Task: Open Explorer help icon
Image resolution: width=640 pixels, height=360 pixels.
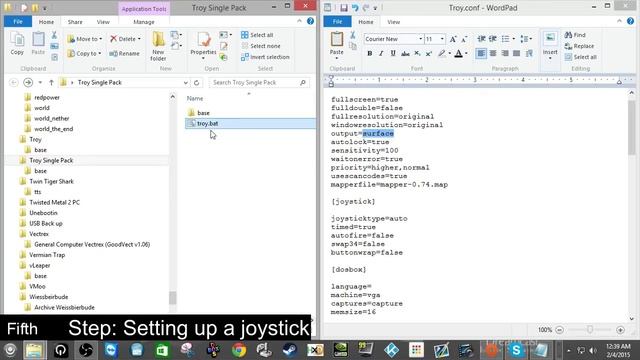Action: point(310,21)
